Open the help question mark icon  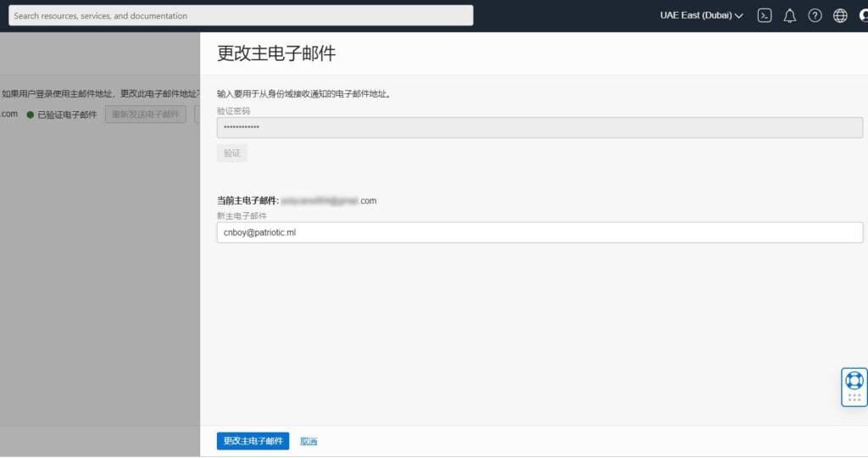click(x=815, y=15)
